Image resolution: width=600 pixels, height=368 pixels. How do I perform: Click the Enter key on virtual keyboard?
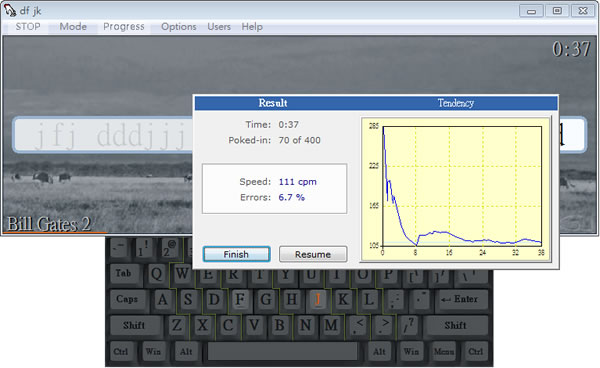pos(461,299)
